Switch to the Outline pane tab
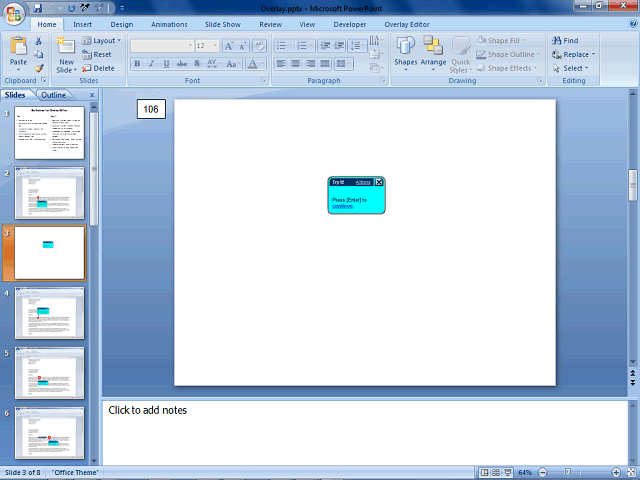This screenshot has width=640, height=480. point(53,95)
